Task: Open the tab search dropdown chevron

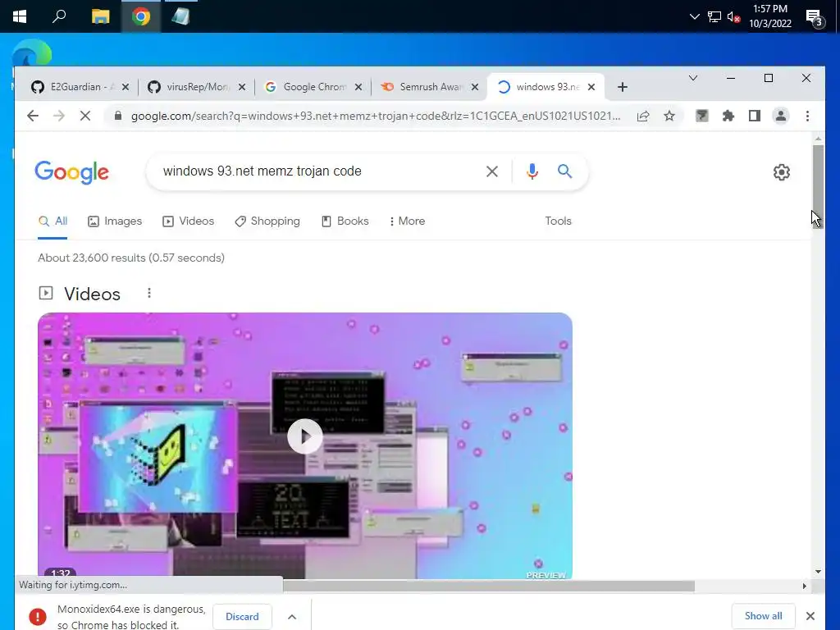Action: [x=692, y=78]
